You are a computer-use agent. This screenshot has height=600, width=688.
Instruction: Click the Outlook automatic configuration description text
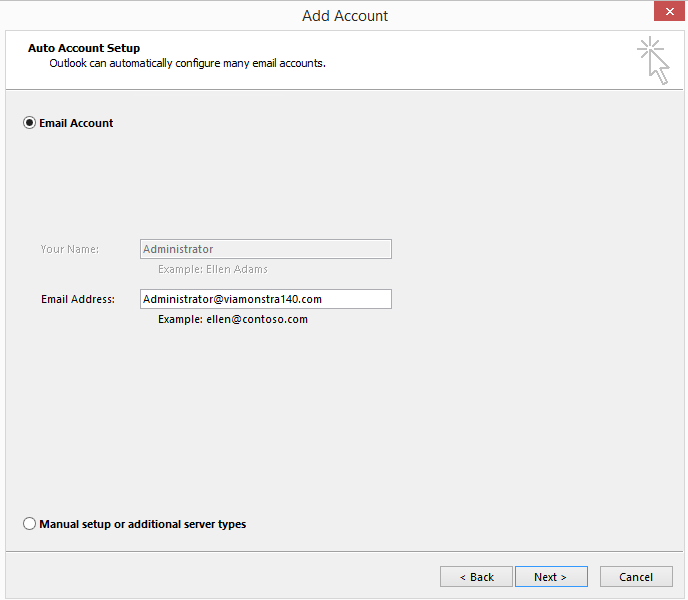(x=187, y=63)
